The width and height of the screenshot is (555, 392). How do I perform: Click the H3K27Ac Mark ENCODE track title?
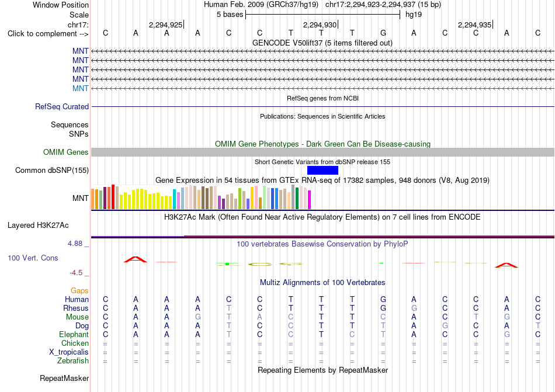322,217
